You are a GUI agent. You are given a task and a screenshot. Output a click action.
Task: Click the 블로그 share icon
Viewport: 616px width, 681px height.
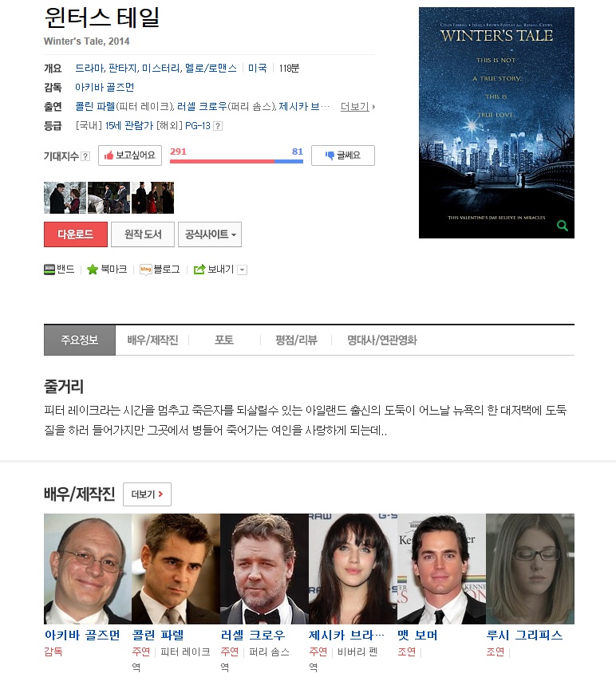pos(146,270)
